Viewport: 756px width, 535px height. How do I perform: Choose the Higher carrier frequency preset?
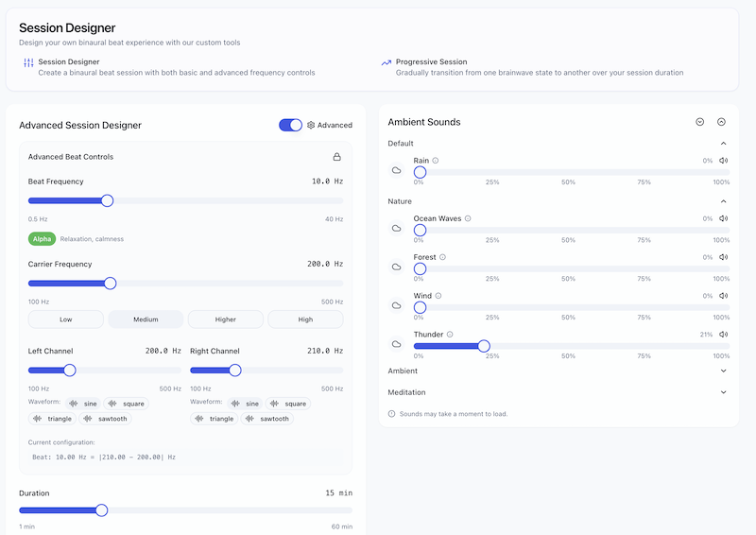tap(226, 319)
